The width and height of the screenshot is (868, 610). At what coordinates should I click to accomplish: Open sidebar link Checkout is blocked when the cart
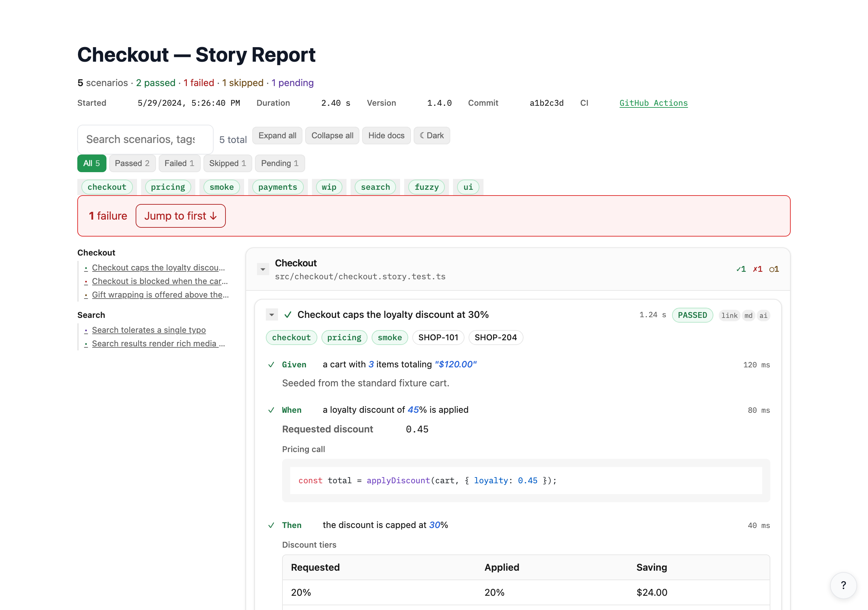[x=160, y=281]
